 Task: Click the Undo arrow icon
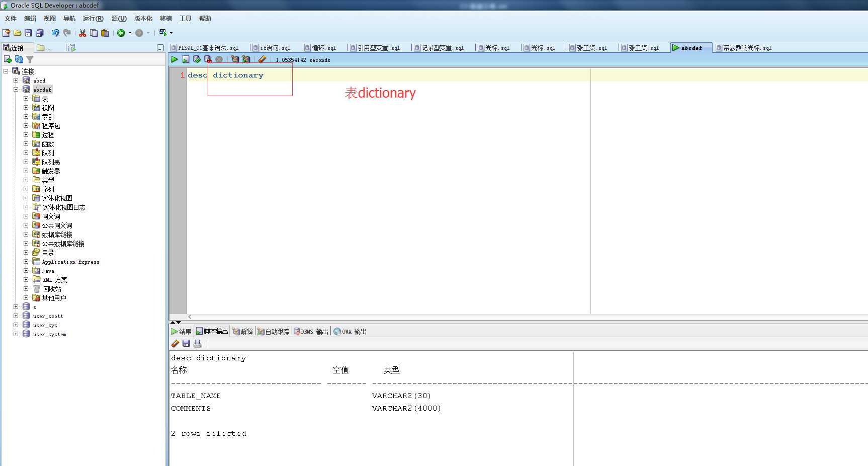tap(55, 33)
